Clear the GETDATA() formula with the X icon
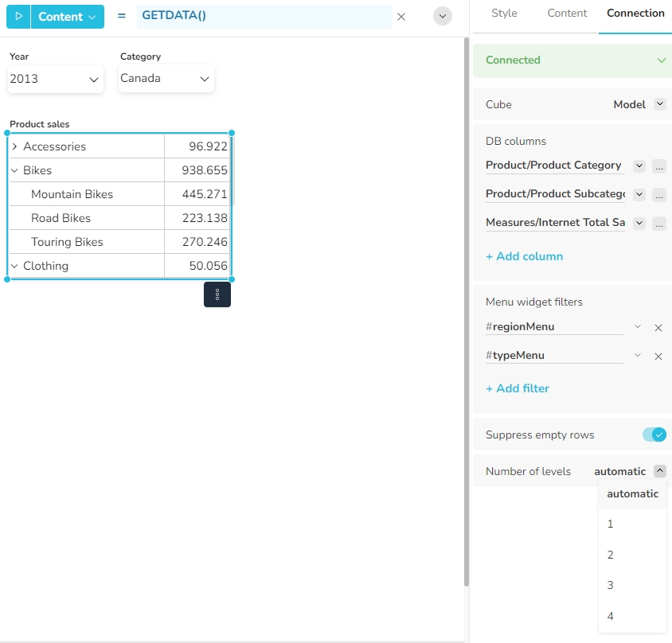Image resolution: width=672 pixels, height=643 pixels. (x=401, y=17)
